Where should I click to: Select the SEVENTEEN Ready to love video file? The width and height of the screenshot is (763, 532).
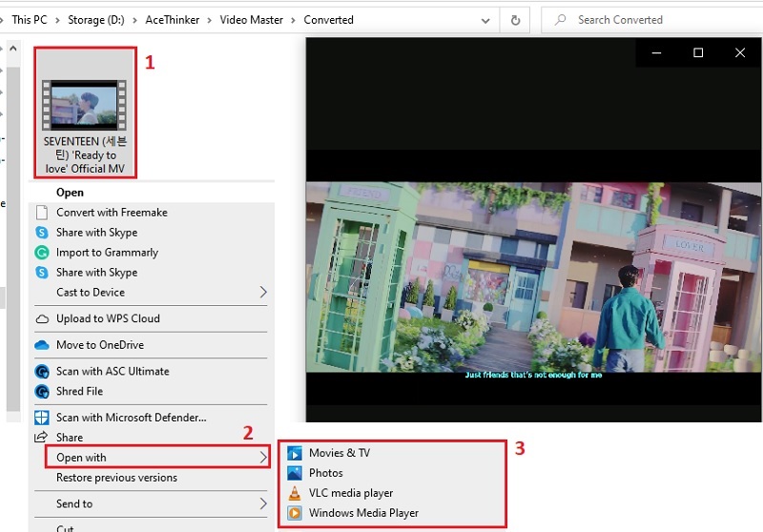pos(85,113)
